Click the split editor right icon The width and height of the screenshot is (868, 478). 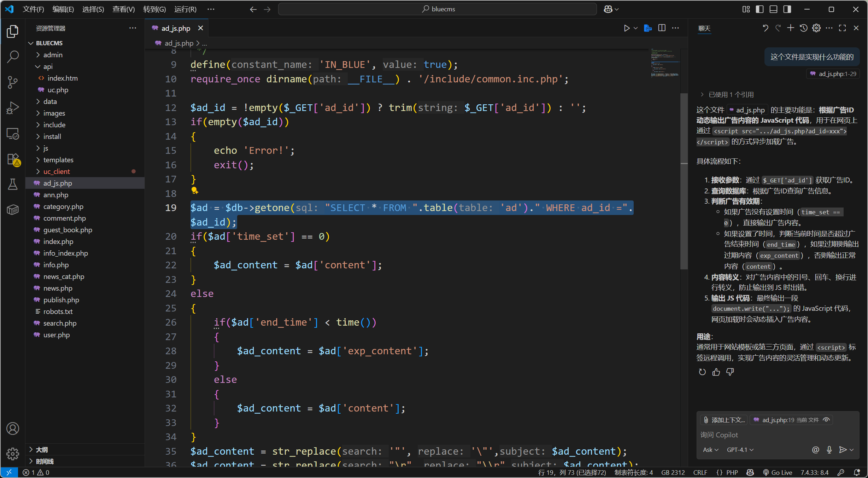point(662,28)
